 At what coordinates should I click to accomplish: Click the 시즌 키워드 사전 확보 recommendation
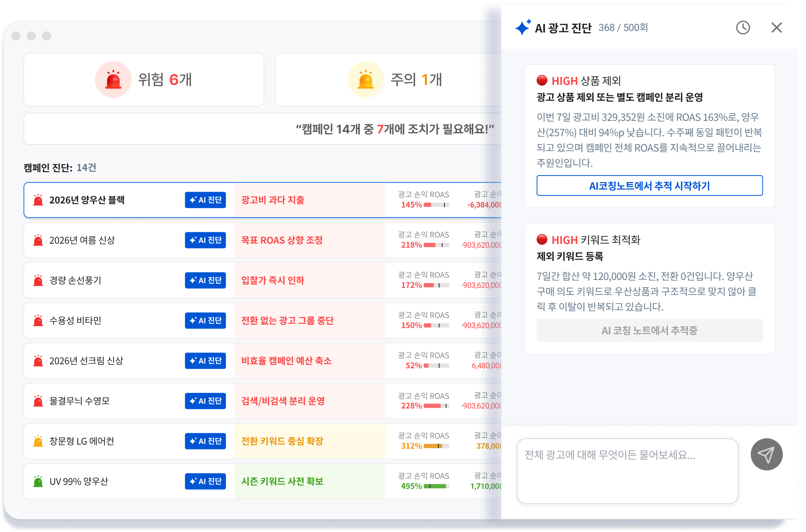pos(282,482)
